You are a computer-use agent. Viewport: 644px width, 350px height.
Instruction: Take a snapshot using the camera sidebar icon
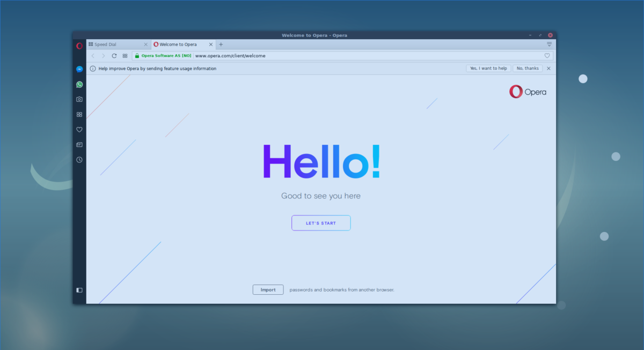[79, 99]
